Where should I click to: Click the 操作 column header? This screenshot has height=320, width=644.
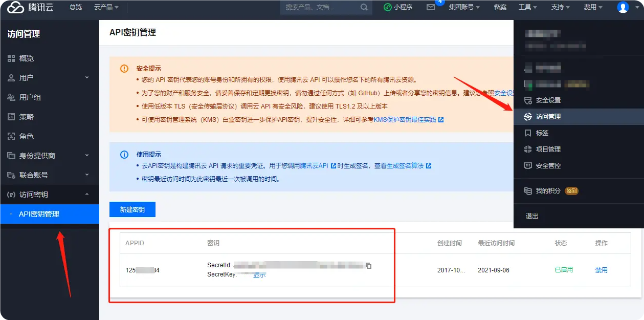point(602,243)
